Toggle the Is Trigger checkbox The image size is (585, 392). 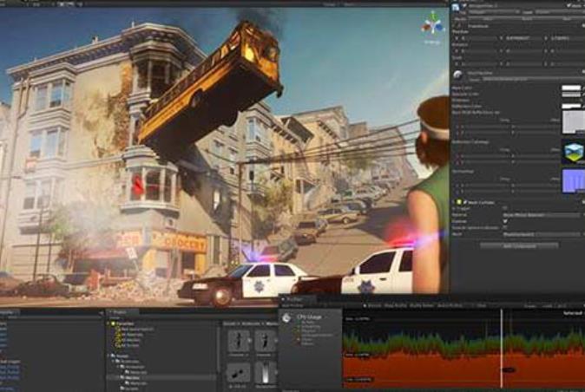505,208
